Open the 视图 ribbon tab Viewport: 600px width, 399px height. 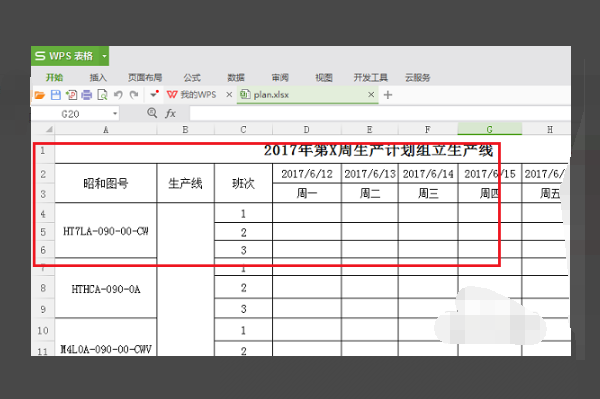324,78
